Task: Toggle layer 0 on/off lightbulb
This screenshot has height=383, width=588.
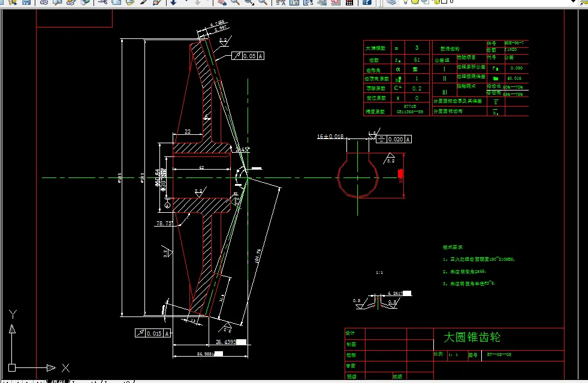Action: click(x=405, y=2)
